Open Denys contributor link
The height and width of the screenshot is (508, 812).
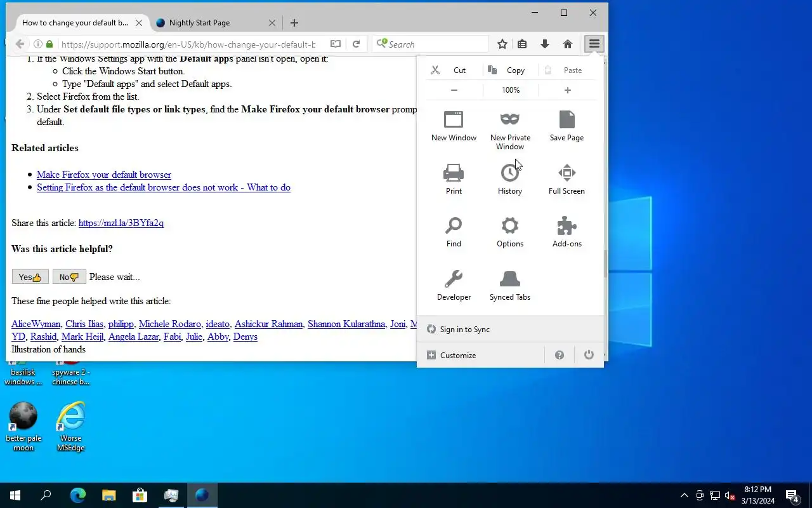(246, 337)
